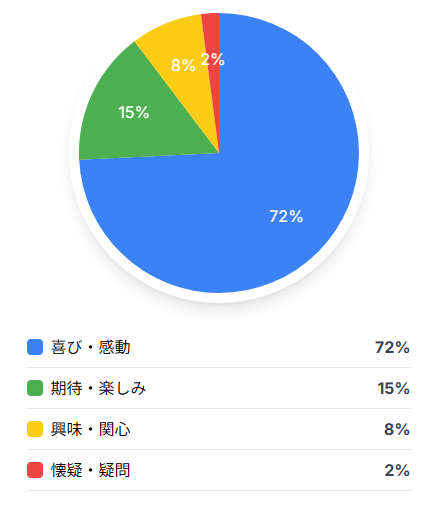
Task: Click the 懐疑・疑問 legend label
Action: coord(90,470)
